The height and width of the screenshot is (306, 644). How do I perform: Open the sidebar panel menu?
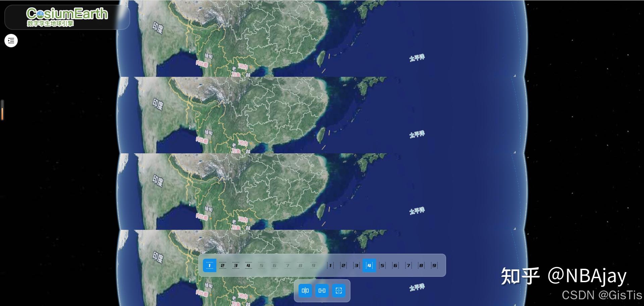pos(11,40)
